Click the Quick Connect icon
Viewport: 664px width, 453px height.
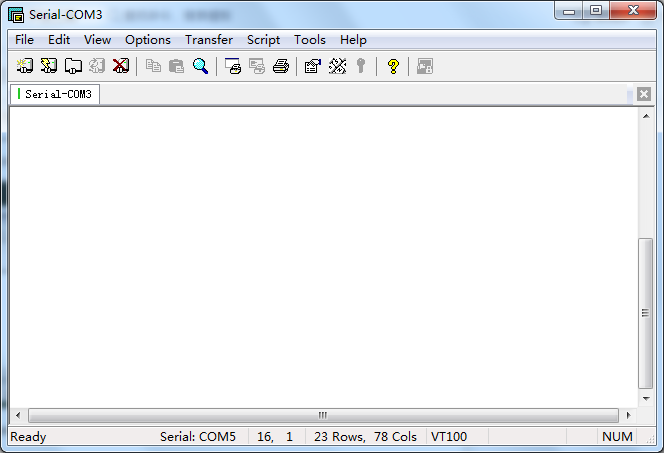pyautogui.click(x=49, y=66)
